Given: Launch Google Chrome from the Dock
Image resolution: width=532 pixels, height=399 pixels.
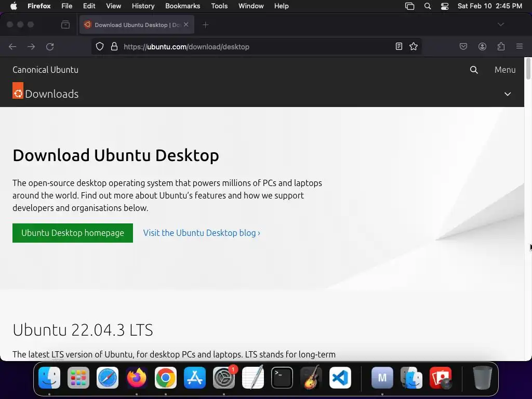Looking at the screenshot, I should tap(166, 378).
